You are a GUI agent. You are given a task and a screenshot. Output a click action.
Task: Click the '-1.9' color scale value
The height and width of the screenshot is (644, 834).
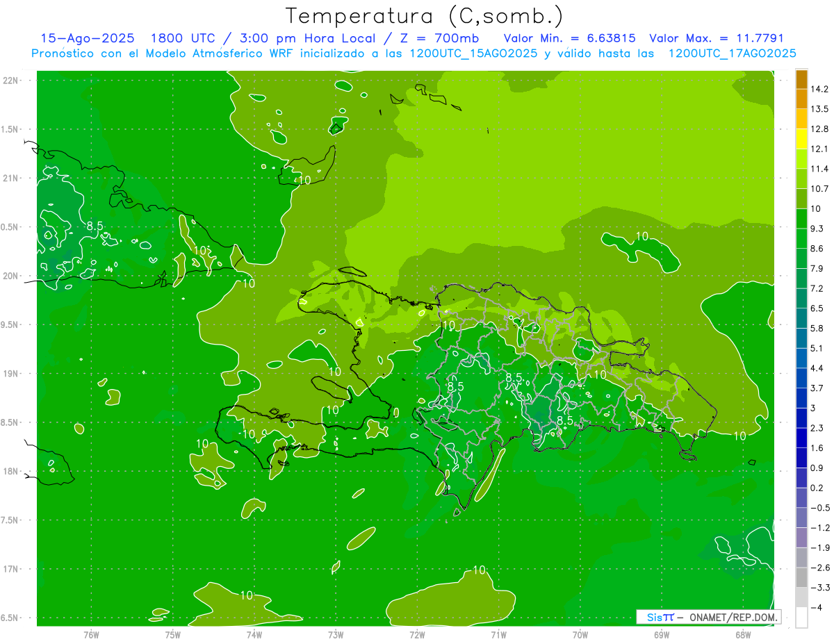coord(820,547)
